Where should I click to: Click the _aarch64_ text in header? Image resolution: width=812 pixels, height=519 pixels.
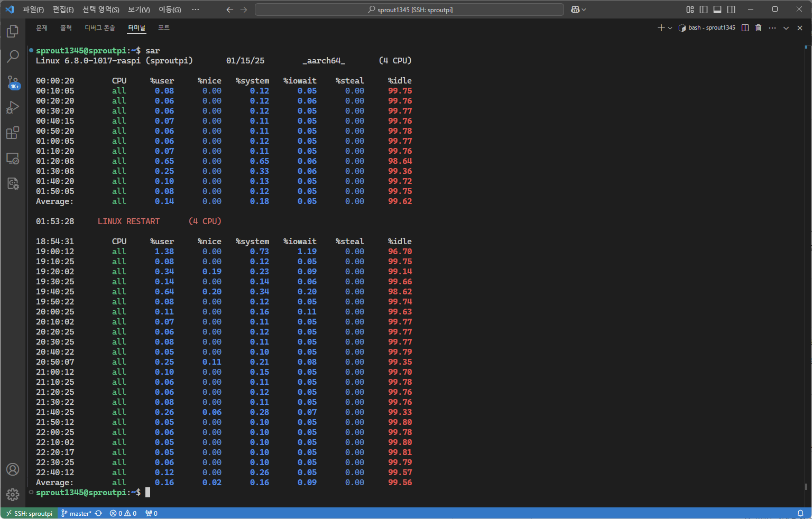[x=324, y=61]
